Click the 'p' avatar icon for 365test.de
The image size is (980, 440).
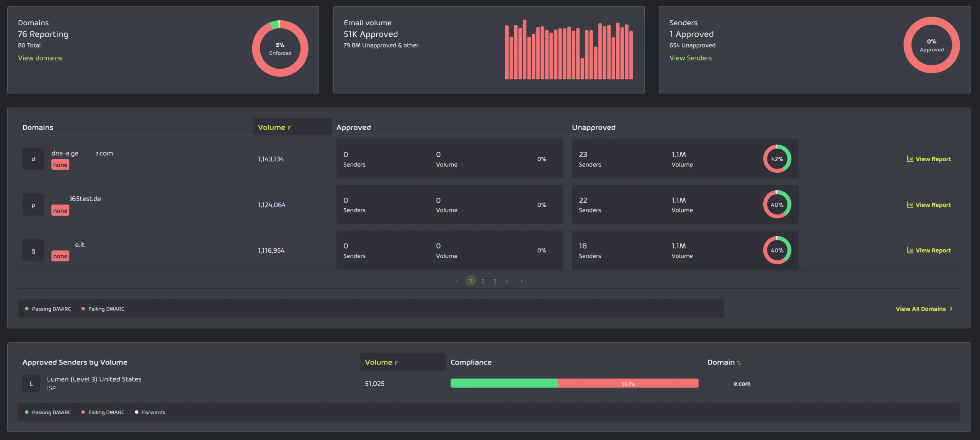tap(33, 205)
